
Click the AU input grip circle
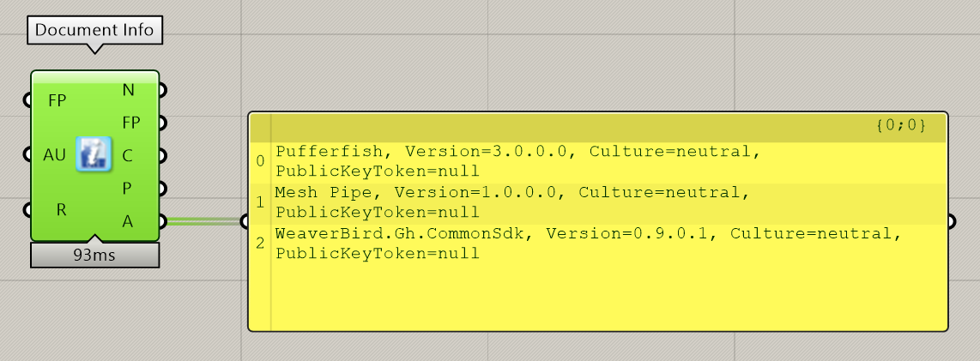(27, 154)
